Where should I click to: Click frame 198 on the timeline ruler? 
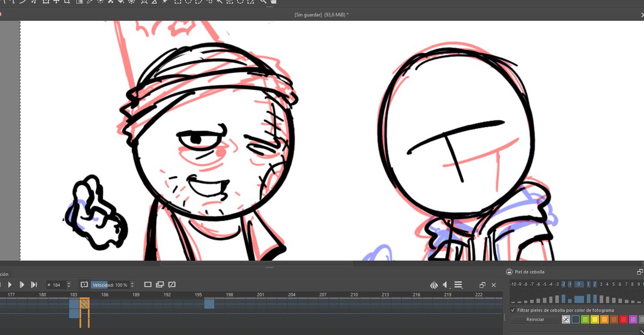click(230, 295)
